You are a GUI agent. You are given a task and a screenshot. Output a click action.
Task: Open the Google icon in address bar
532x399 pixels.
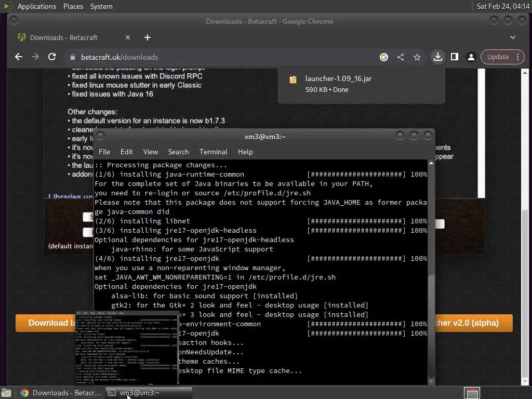pyautogui.click(x=384, y=57)
